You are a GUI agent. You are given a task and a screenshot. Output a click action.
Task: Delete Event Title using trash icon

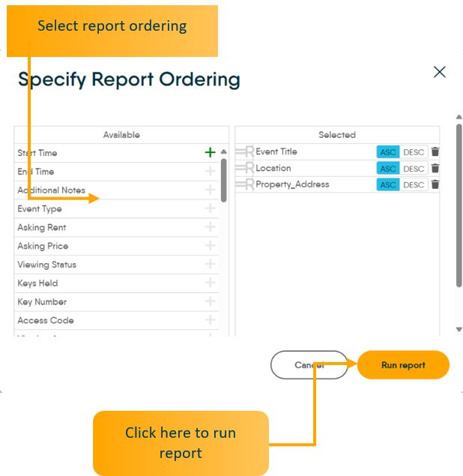point(435,151)
